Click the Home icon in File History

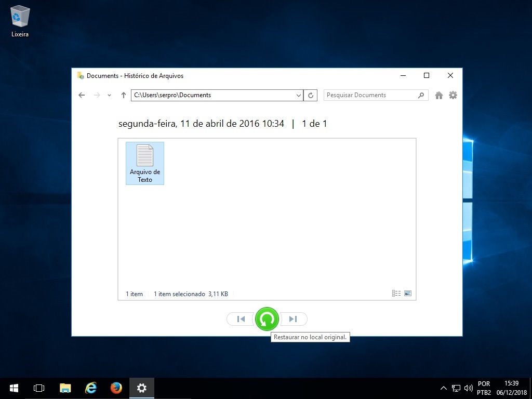(x=439, y=95)
